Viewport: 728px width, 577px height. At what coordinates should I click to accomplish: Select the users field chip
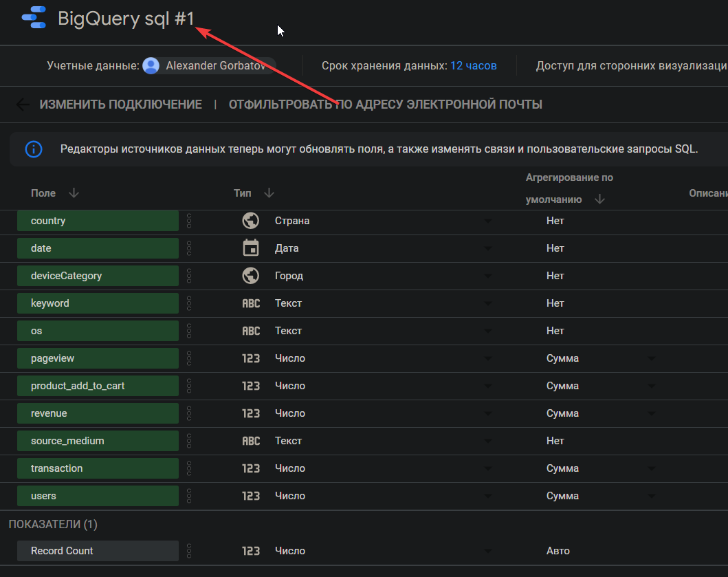(x=98, y=496)
